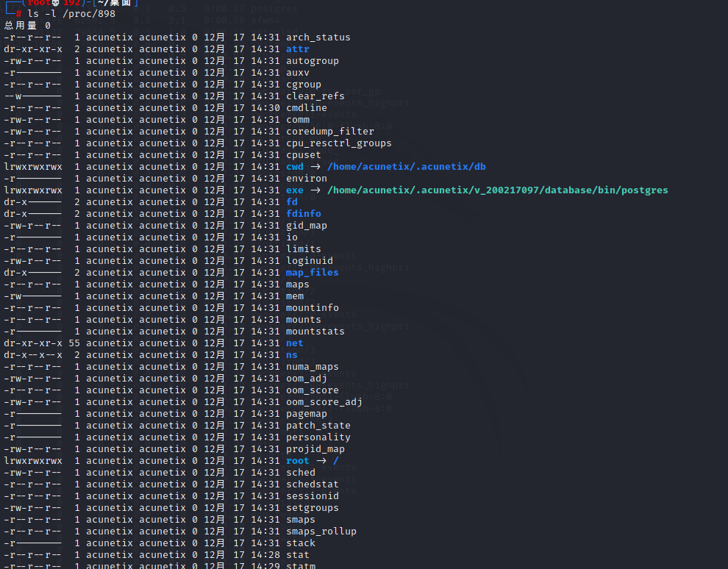Click the postgres binary path target
Screen dimensions: 728x569
(497, 190)
